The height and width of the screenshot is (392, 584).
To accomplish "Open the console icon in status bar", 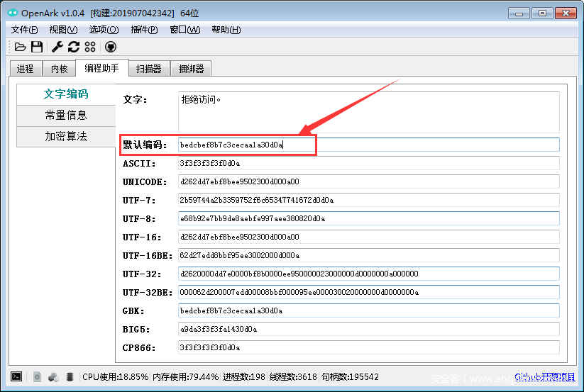I will tap(17, 377).
